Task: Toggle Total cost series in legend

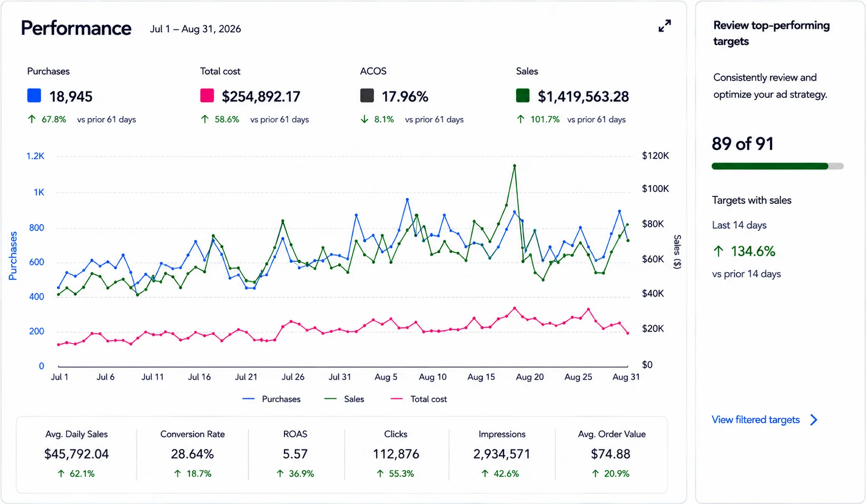Action: coord(419,399)
